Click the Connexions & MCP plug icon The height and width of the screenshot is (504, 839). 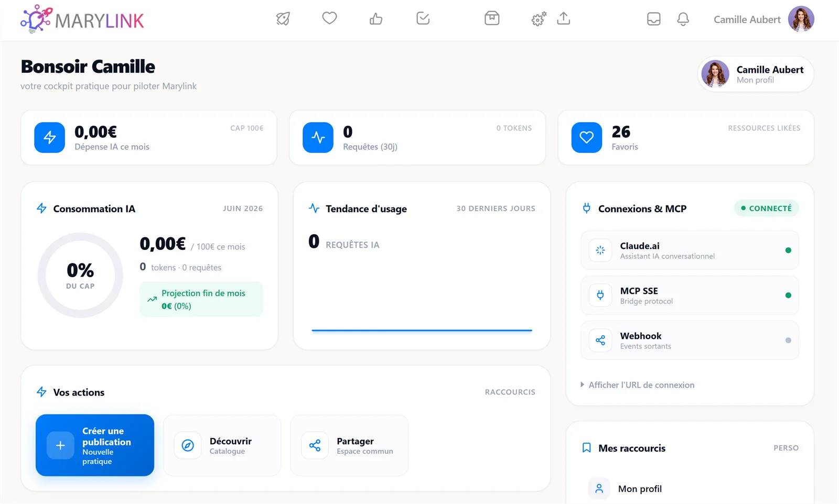587,209
